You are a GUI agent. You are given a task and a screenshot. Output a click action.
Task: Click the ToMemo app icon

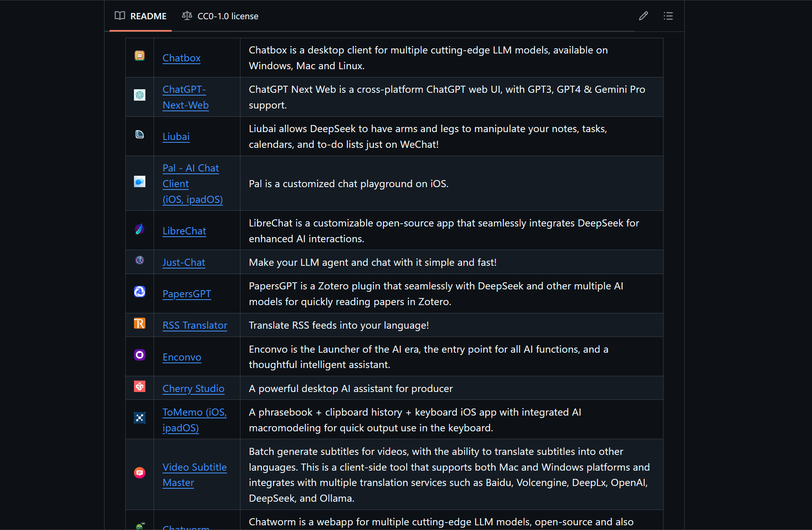pos(139,418)
